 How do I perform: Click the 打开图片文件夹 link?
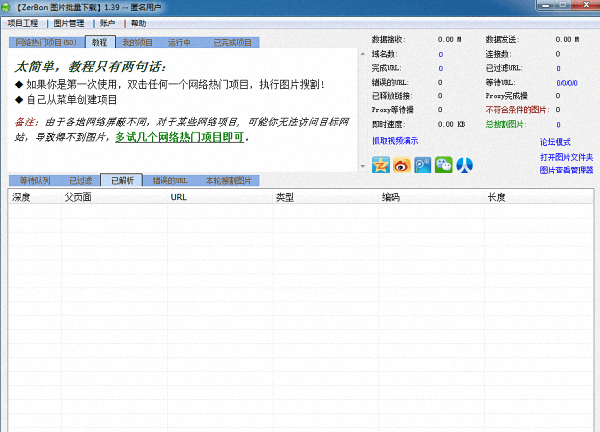567,157
